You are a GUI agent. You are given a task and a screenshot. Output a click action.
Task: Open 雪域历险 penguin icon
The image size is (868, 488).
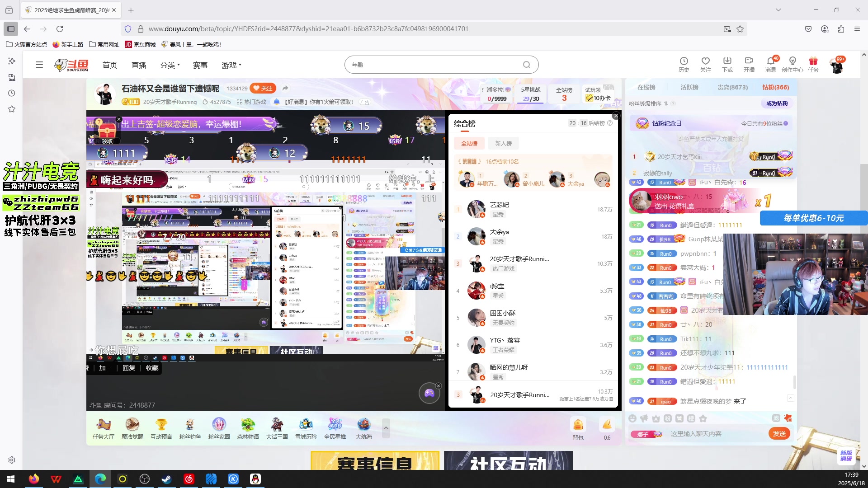click(306, 428)
